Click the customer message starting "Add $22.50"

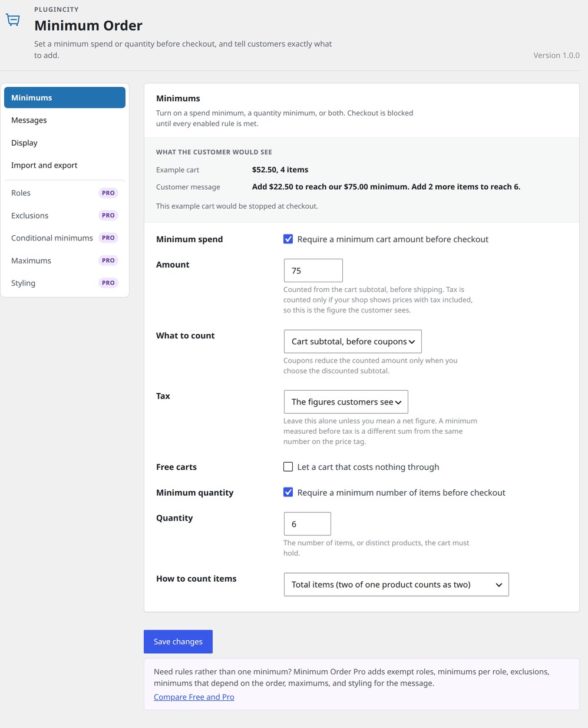tap(386, 187)
